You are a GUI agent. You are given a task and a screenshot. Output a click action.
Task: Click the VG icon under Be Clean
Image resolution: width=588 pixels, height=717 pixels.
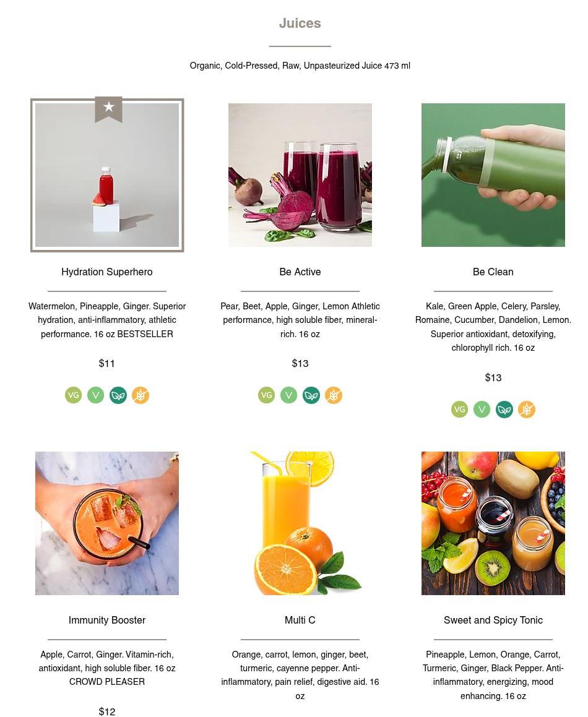459,410
